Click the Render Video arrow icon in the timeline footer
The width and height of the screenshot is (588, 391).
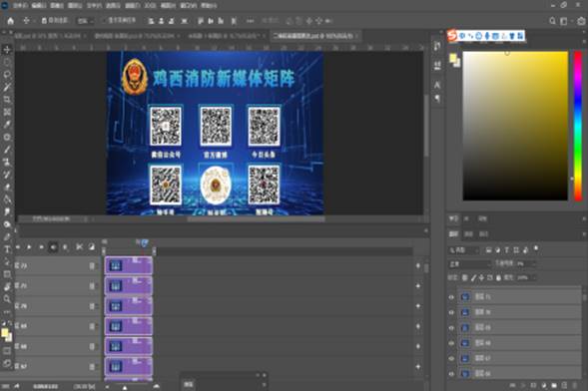[x=17, y=386]
